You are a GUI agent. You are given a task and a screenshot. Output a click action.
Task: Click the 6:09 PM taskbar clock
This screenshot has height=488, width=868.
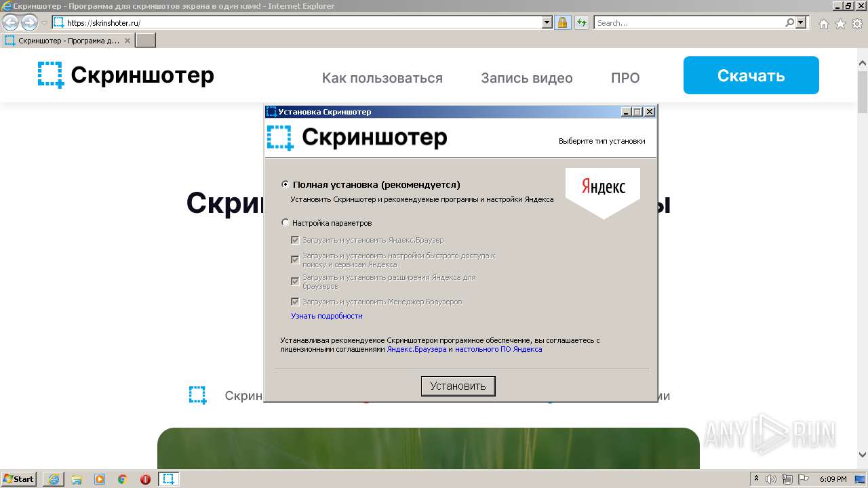[x=833, y=479]
